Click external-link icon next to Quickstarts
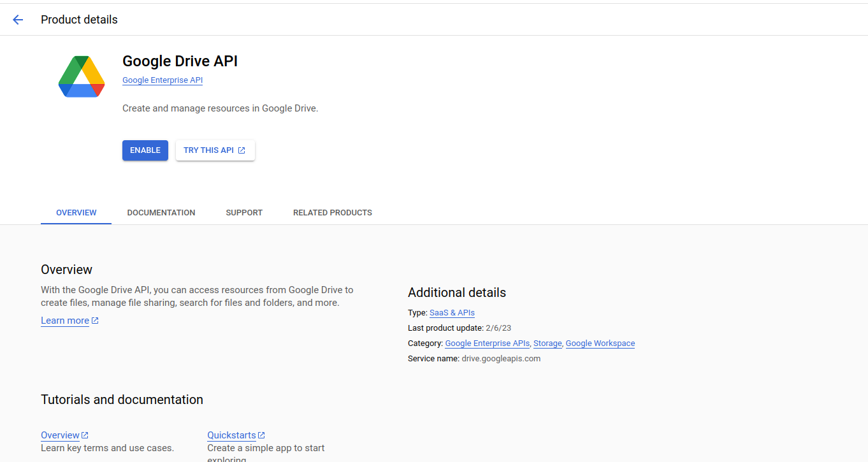This screenshot has height=462, width=868. click(x=262, y=435)
